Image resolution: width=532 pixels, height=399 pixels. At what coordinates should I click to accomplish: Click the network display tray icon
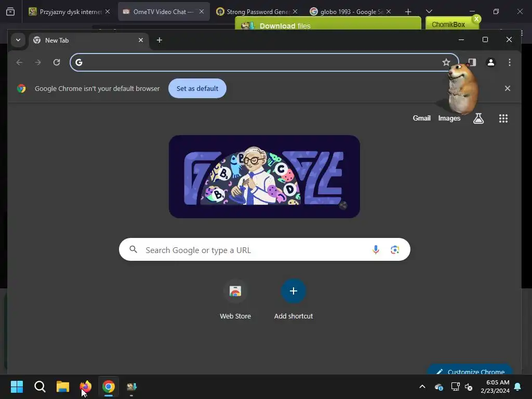(x=455, y=387)
